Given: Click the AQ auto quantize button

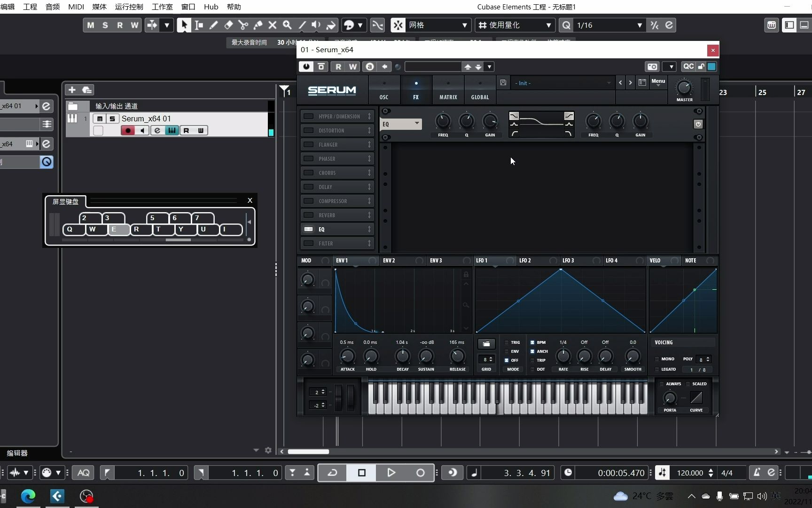Looking at the screenshot, I should click(x=83, y=473).
